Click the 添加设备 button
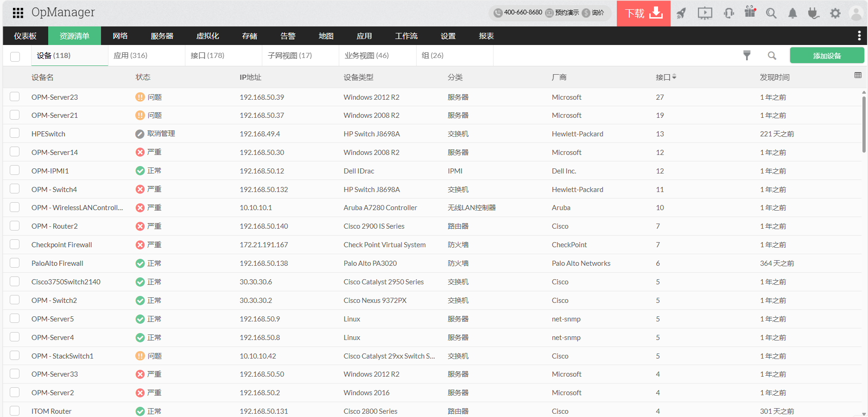 coord(827,56)
